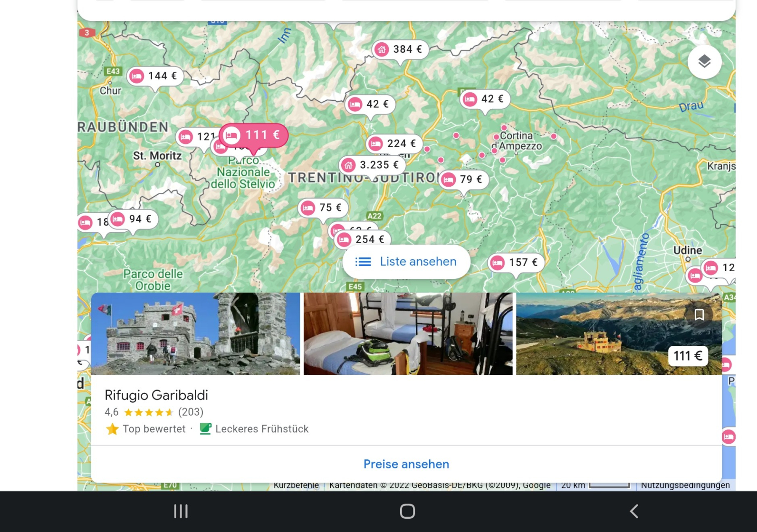Click the highlighted 111 € map pin
Viewport: 757px width, 532px height.
pyautogui.click(x=254, y=135)
